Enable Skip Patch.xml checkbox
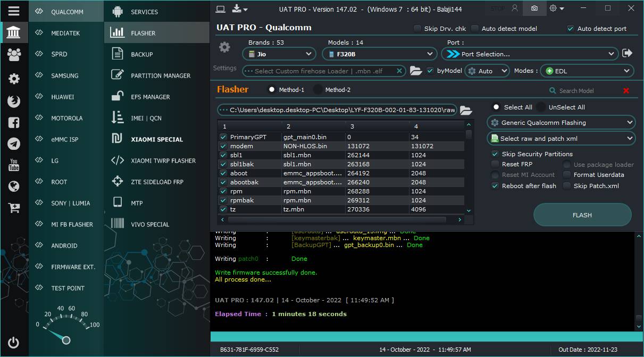Screen dimensions: 644x357 pos(567,186)
